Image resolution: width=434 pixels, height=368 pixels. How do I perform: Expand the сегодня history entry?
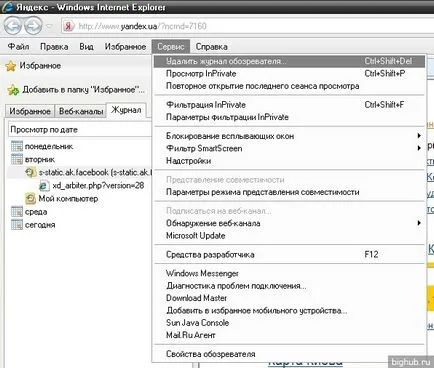pyautogui.click(x=40, y=225)
